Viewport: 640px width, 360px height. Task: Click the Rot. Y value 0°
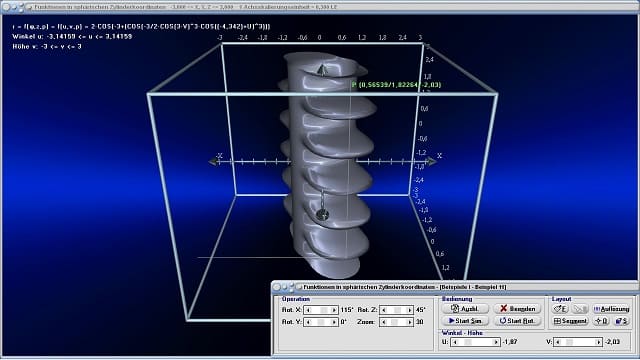(x=344, y=322)
